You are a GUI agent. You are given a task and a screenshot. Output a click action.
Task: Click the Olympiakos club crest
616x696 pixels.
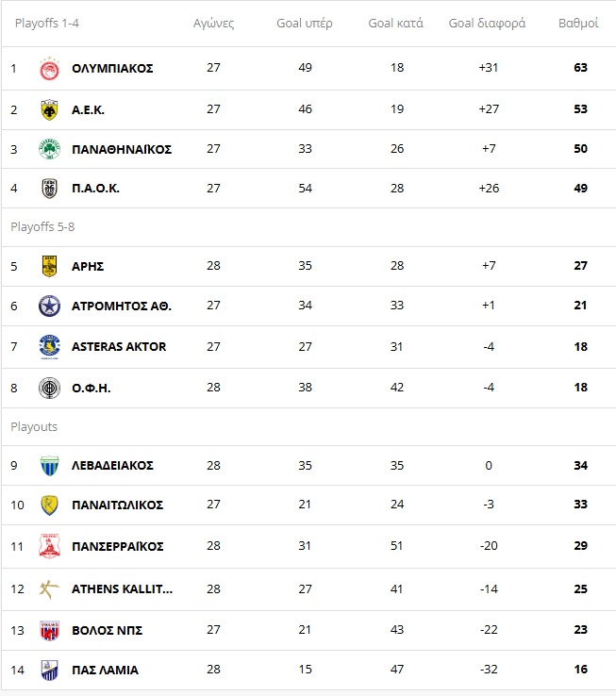pyautogui.click(x=49, y=69)
